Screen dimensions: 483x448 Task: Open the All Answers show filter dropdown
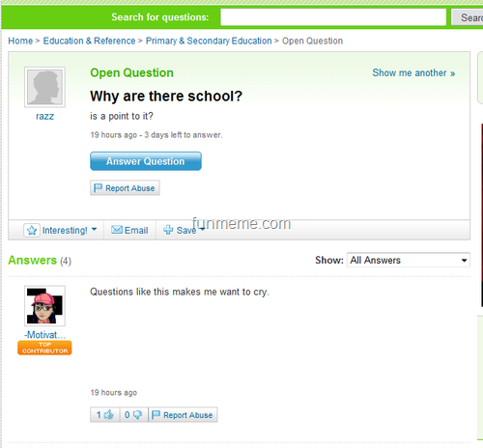click(409, 260)
